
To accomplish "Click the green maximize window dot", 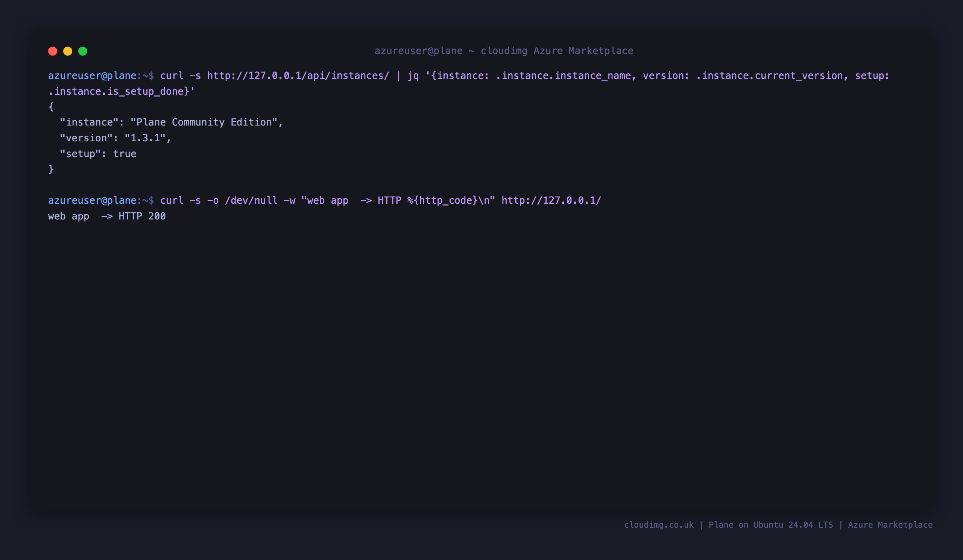I will point(83,51).
